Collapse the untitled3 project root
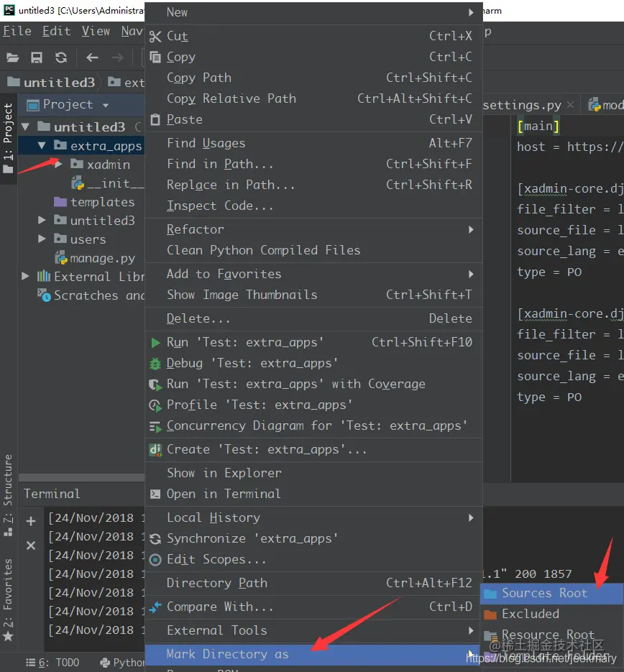 click(x=25, y=127)
